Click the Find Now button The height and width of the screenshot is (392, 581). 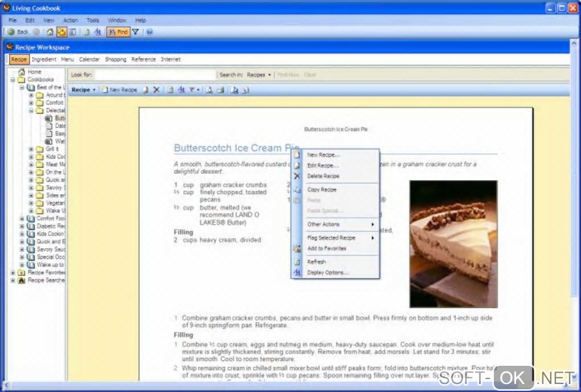pos(288,75)
